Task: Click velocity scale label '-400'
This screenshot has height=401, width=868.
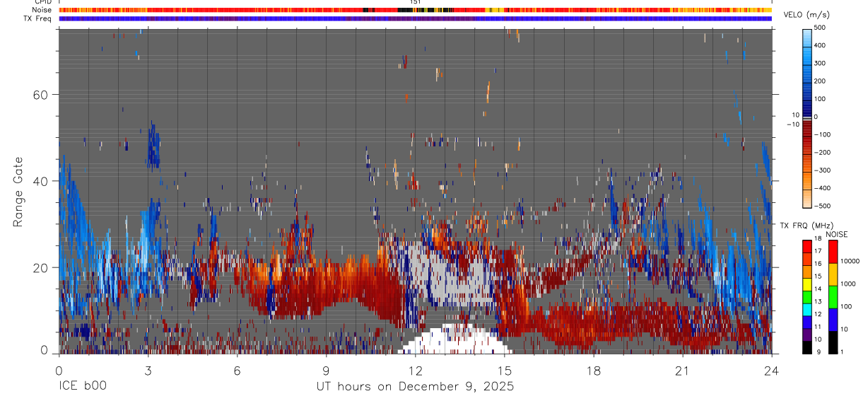Action: click(x=822, y=188)
